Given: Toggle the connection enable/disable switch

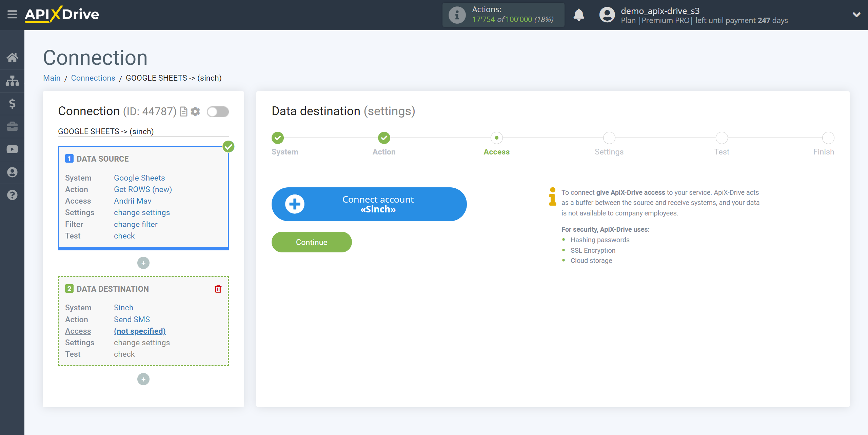Looking at the screenshot, I should [x=218, y=111].
